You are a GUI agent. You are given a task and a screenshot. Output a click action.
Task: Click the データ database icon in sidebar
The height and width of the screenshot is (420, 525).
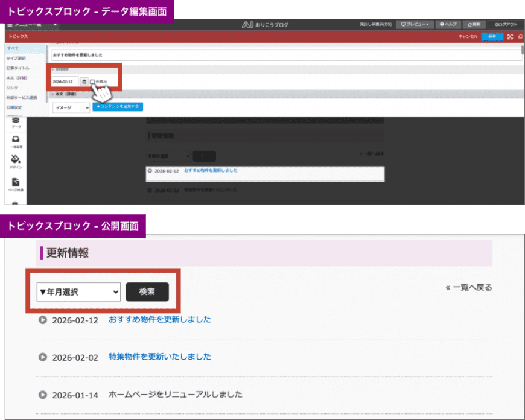(16, 121)
